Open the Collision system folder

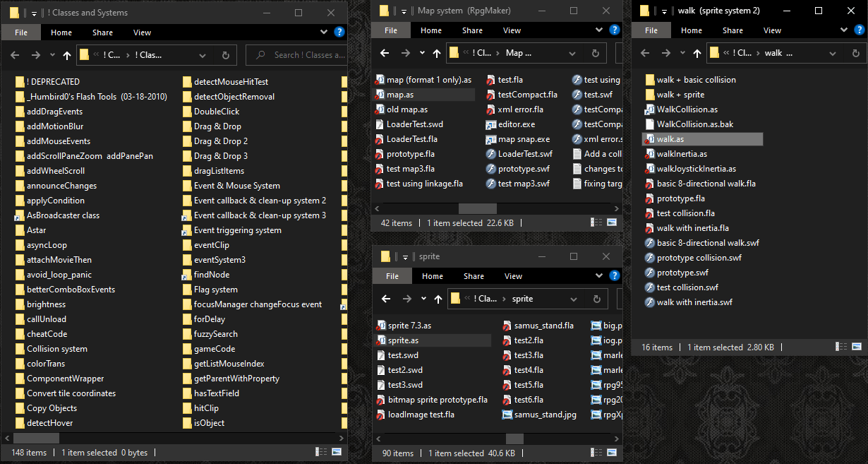(56, 349)
